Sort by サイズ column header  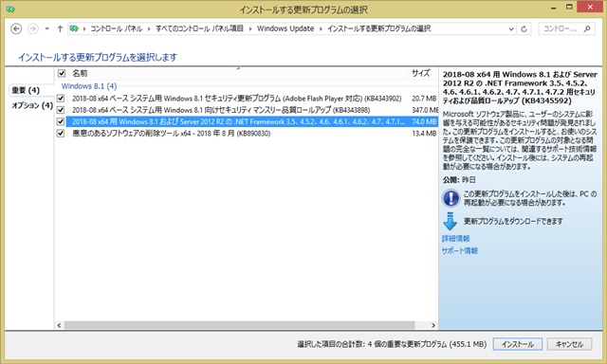pos(421,73)
